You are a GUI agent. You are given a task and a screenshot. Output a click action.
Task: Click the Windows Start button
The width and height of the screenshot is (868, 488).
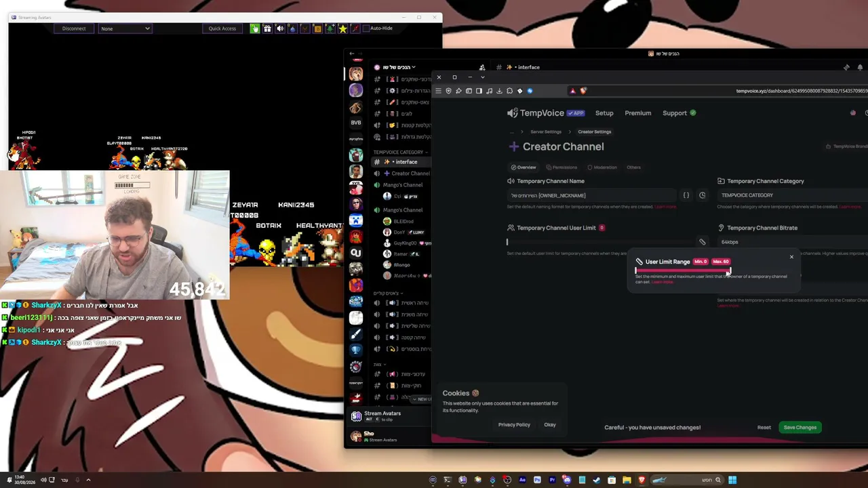732,481
